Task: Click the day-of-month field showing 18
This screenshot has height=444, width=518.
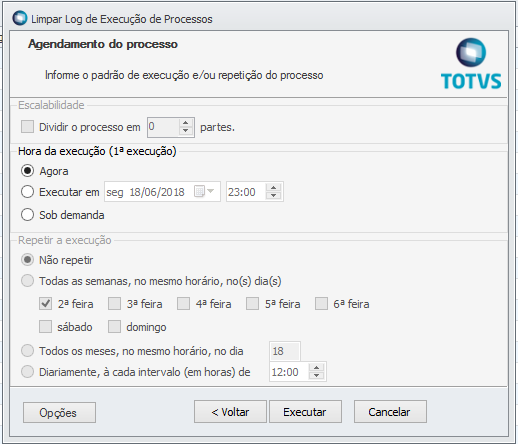Action: (x=285, y=351)
